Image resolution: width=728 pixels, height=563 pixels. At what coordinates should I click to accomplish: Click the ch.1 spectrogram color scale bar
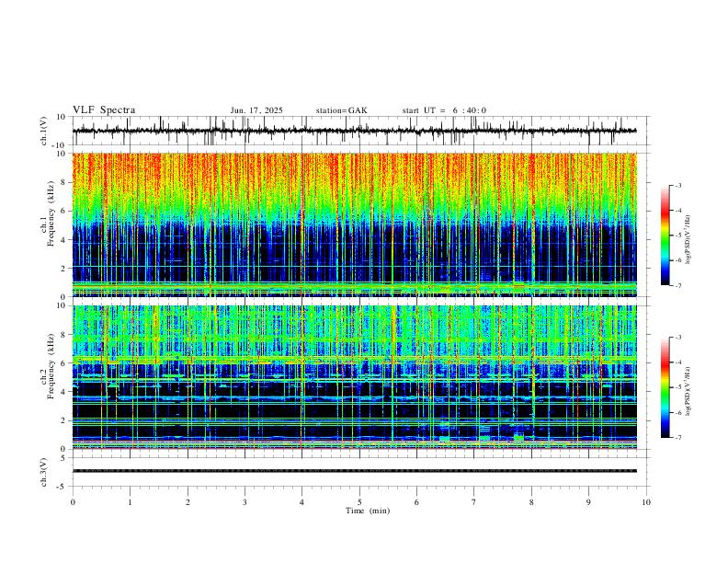pyautogui.click(x=665, y=236)
